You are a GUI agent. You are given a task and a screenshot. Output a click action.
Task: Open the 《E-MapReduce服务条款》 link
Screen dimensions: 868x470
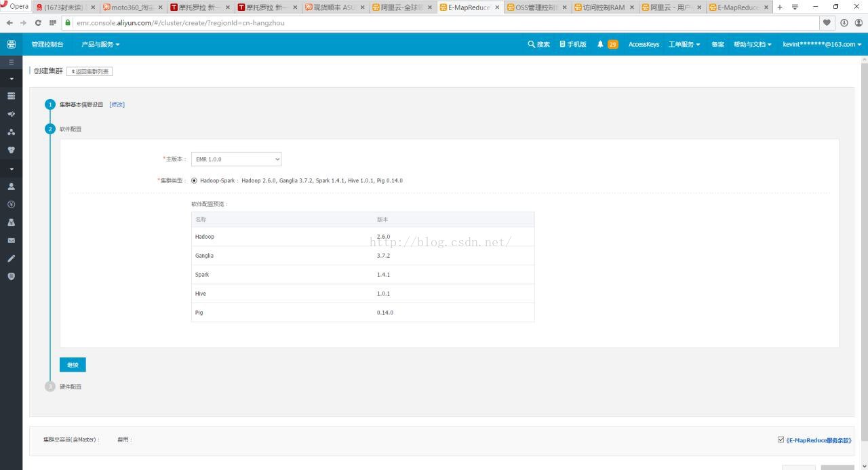click(818, 440)
